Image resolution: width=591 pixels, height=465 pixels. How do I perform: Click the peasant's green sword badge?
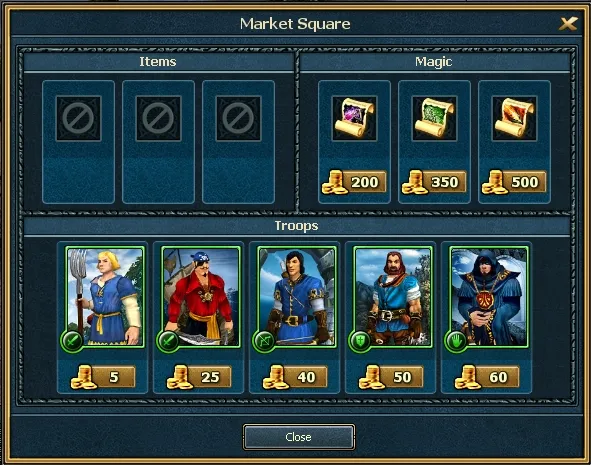tap(72, 341)
